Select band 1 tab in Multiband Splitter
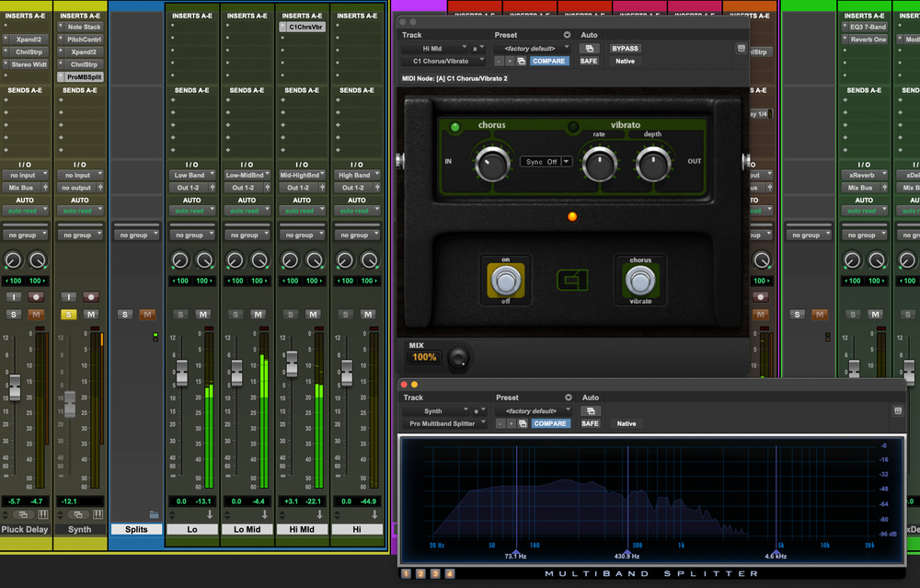This screenshot has height=588, width=920. pyautogui.click(x=406, y=574)
